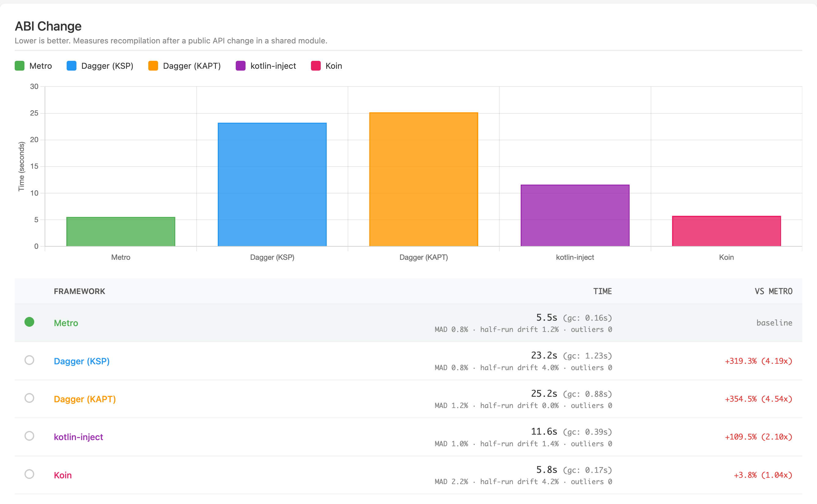The height and width of the screenshot is (504, 817).
Task: Click the Metro framework name in table
Action: (x=66, y=323)
